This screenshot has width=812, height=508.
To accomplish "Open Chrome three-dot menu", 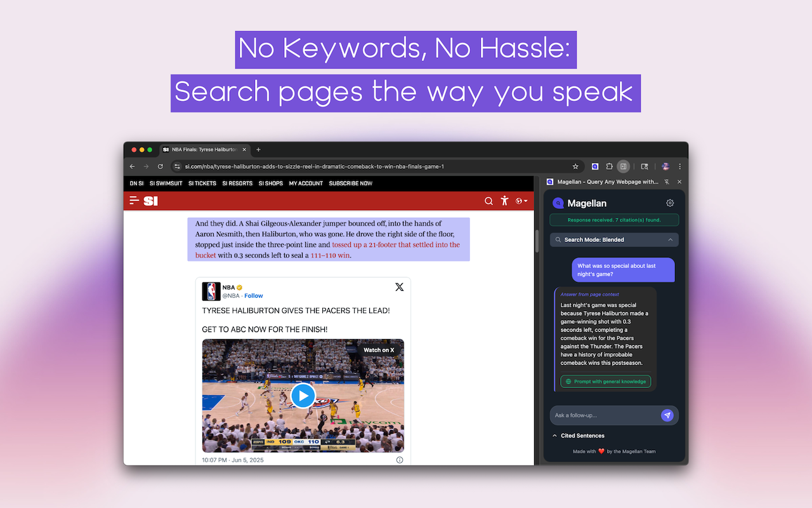I will tap(679, 166).
